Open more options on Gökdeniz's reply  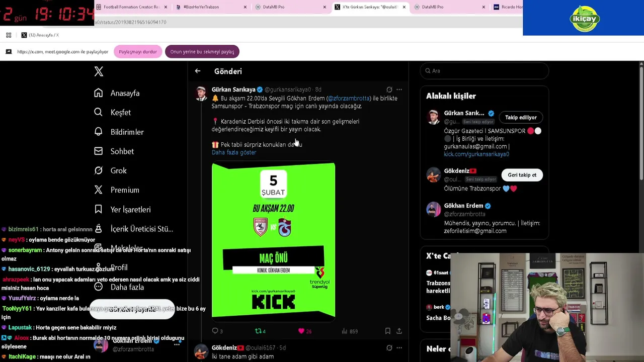[x=399, y=348]
